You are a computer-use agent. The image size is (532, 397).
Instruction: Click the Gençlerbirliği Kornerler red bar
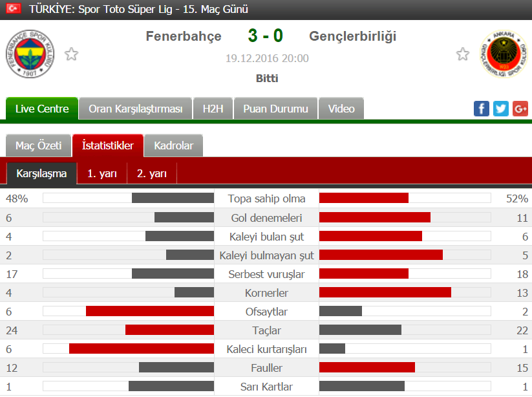pyautogui.click(x=385, y=292)
